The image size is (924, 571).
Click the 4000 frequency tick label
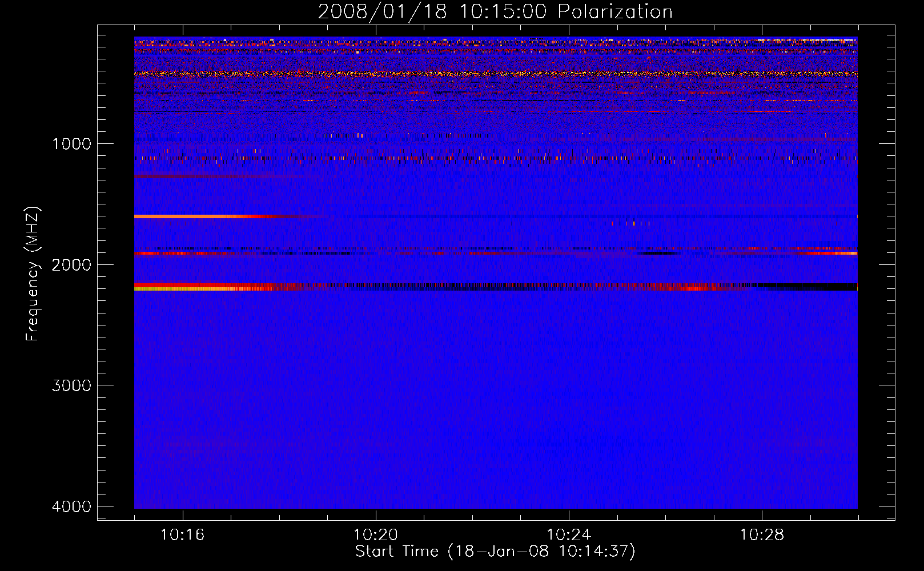(x=71, y=506)
